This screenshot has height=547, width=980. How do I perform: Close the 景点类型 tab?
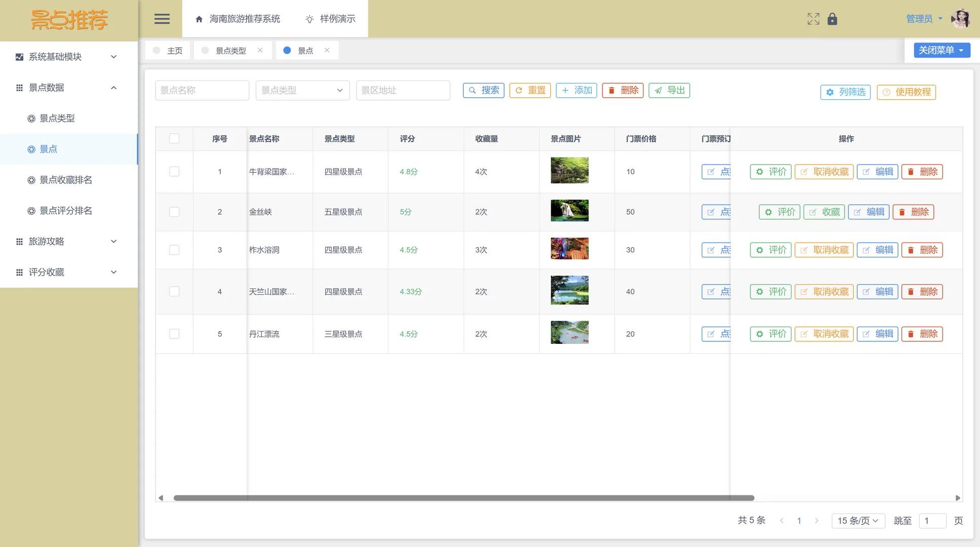(x=260, y=50)
